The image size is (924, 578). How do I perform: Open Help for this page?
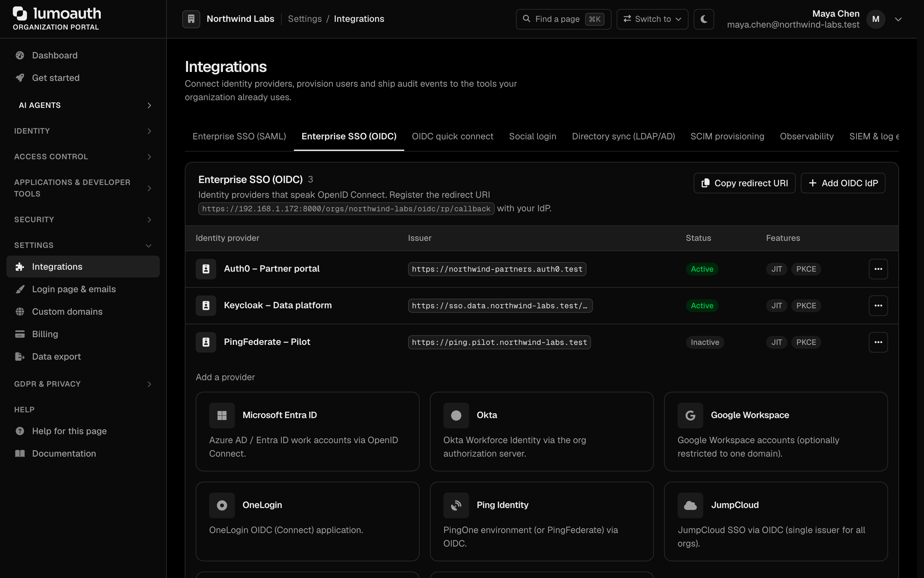tap(83, 431)
